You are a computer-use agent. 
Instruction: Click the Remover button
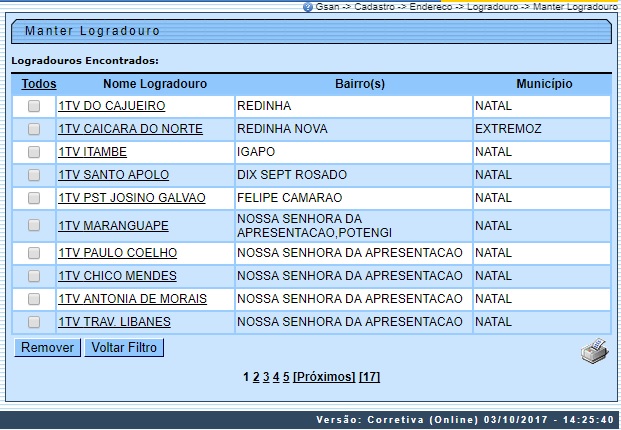[x=48, y=347]
